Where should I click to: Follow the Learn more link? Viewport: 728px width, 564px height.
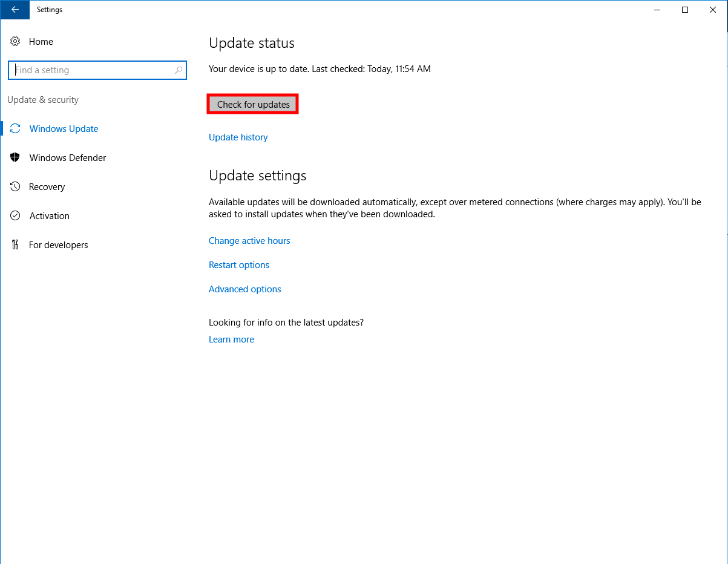pos(231,339)
